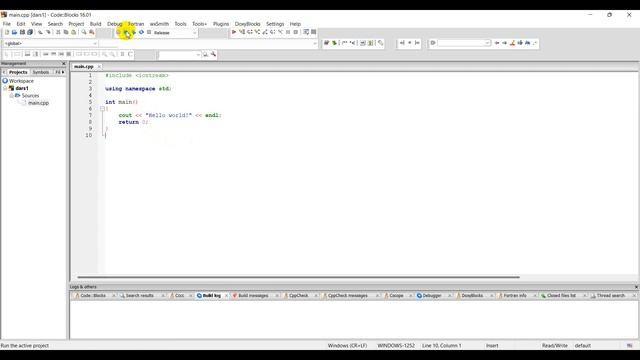Click the Zoom out icon
This screenshot has width=640, height=360.
(112, 54)
